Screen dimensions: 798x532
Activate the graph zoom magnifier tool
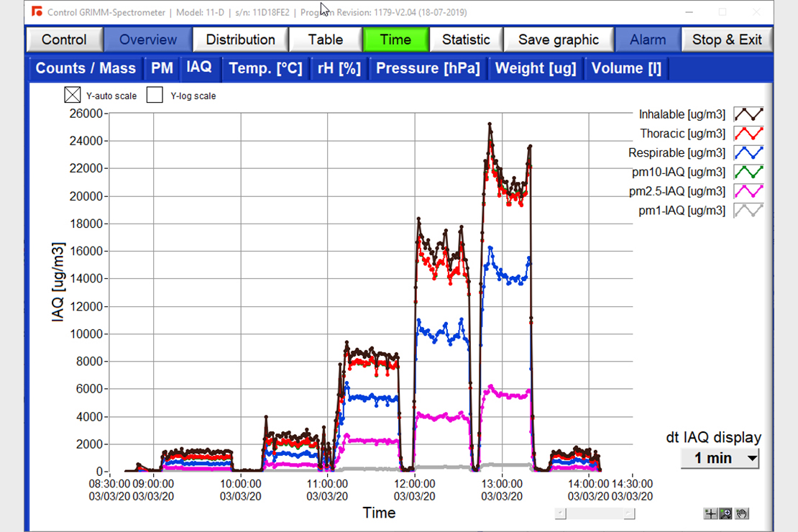pos(726,513)
